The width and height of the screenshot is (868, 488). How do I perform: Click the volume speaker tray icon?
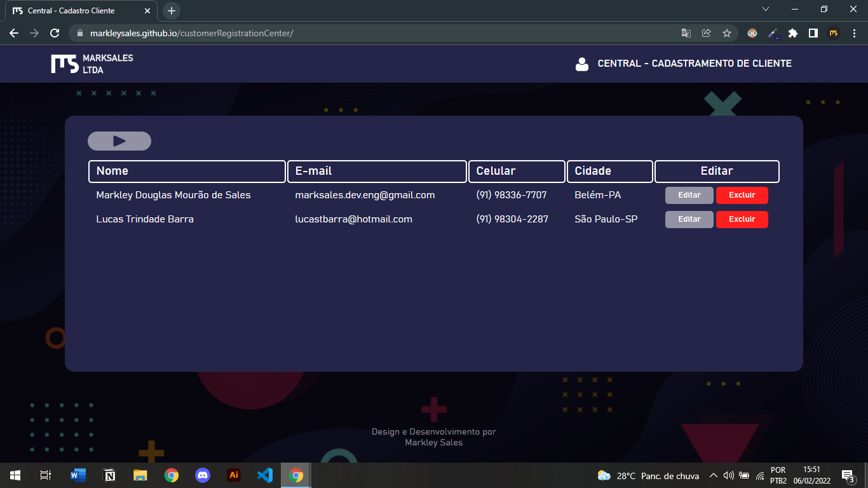click(x=729, y=475)
